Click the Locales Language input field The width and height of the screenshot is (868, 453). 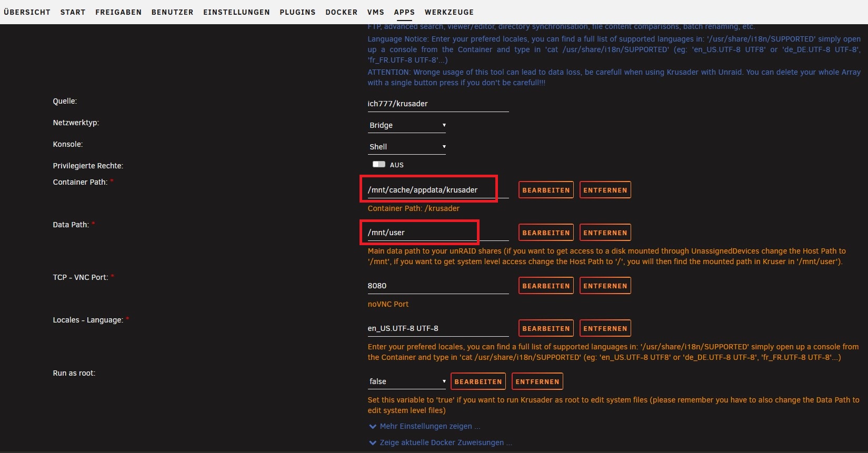[438, 328]
